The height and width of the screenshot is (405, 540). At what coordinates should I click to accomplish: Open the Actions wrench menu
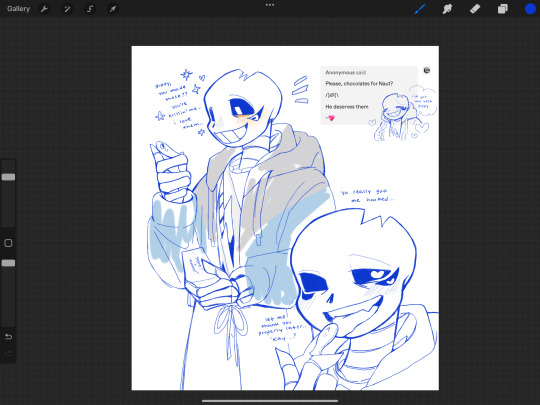(x=44, y=9)
